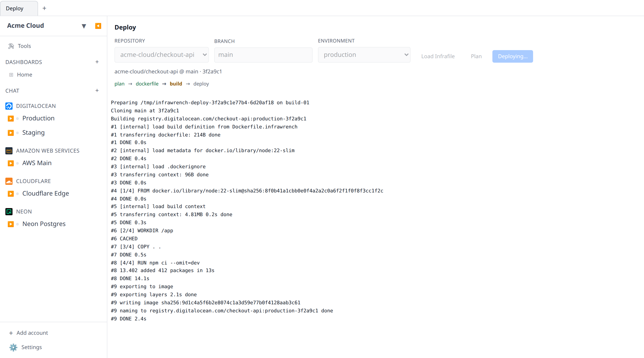
Task: Click log line '#8 [4/4] RUN npm ci --omit=dev'
Action: click(x=155, y=263)
